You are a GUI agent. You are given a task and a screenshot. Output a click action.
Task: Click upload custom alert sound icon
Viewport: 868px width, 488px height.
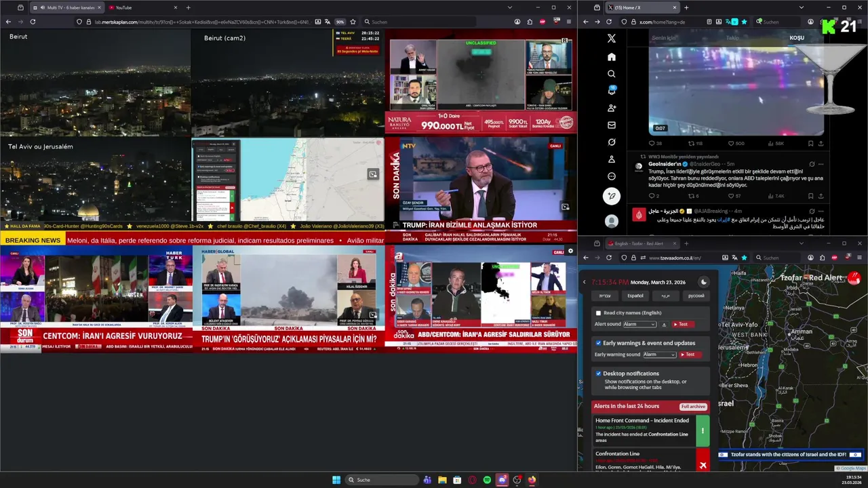click(665, 325)
